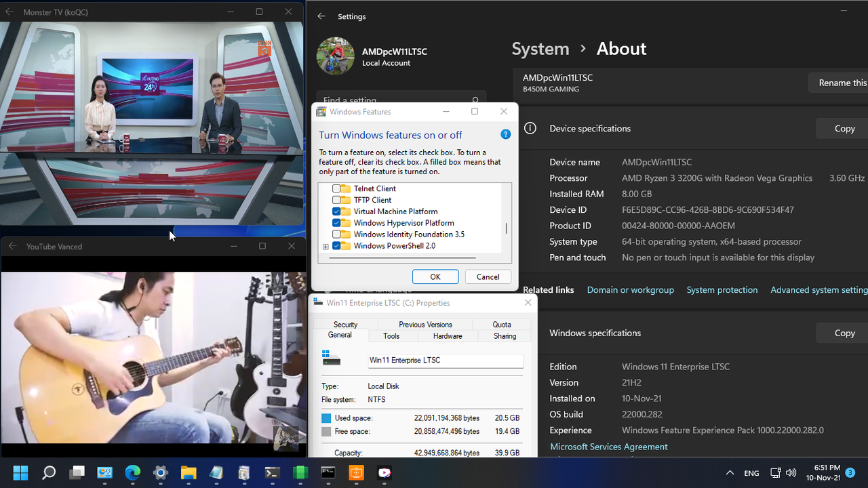Open Sharing tab in Properties
This screenshot has width=868, height=488.
(505, 336)
